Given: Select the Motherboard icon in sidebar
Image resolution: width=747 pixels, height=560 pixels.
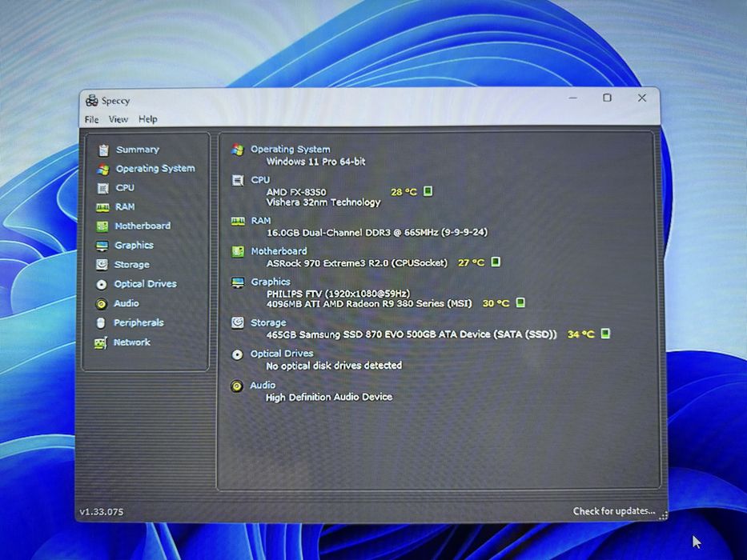Looking at the screenshot, I should (102, 226).
